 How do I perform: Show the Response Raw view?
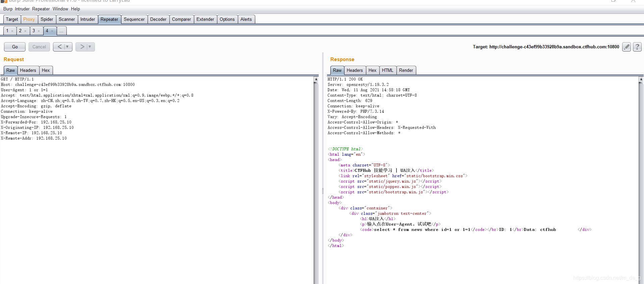click(337, 70)
